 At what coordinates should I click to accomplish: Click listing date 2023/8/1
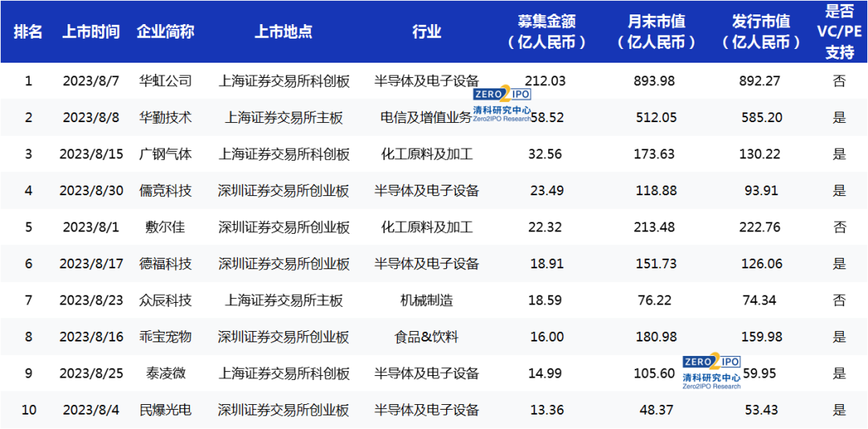[91, 227]
